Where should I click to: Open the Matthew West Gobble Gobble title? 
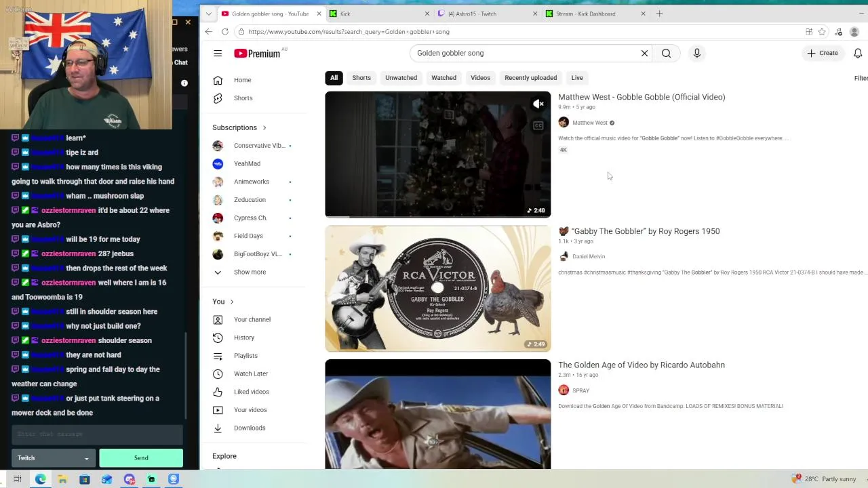[x=642, y=97]
